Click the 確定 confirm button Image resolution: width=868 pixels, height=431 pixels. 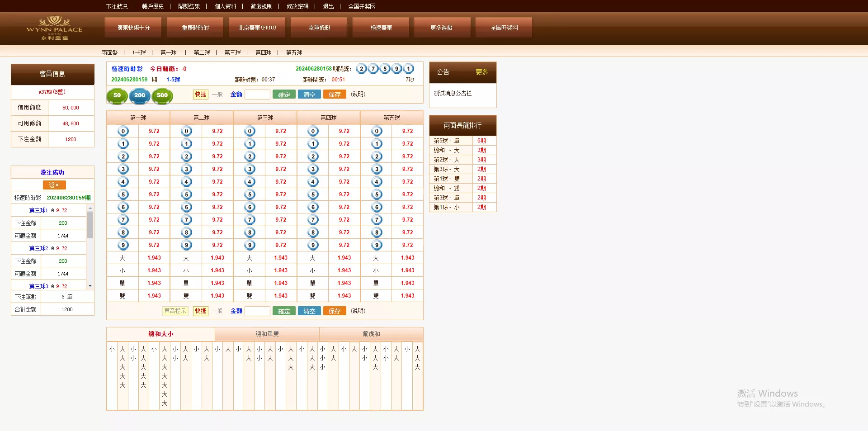pos(284,94)
